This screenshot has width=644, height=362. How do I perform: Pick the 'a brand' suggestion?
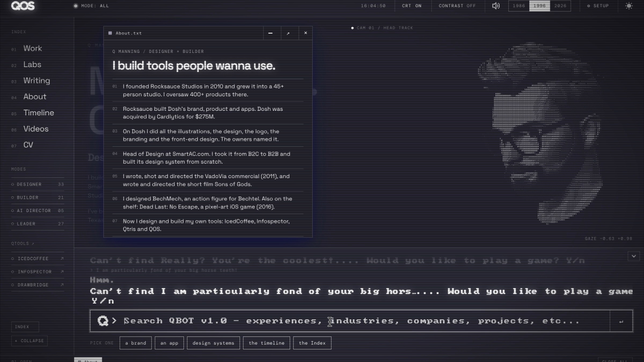coord(136,343)
